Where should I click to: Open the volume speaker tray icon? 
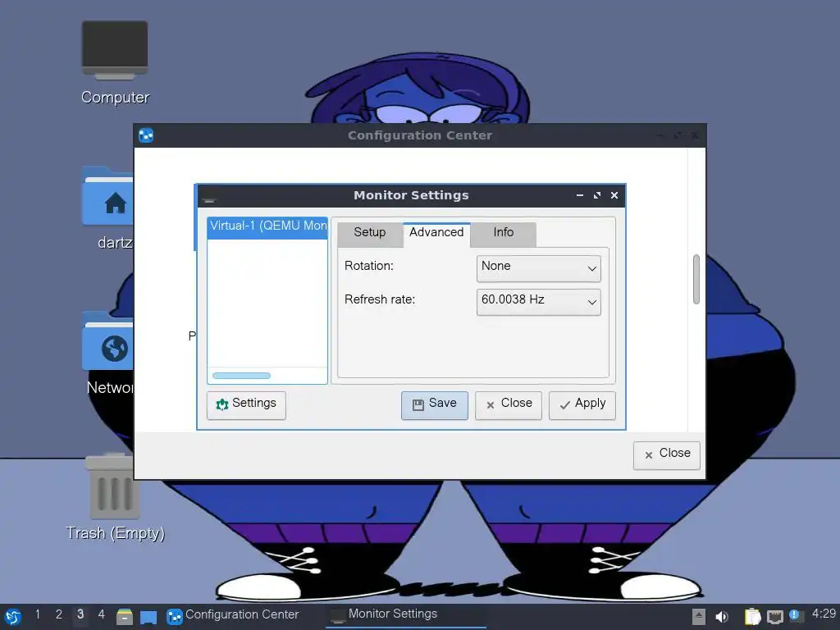point(722,617)
